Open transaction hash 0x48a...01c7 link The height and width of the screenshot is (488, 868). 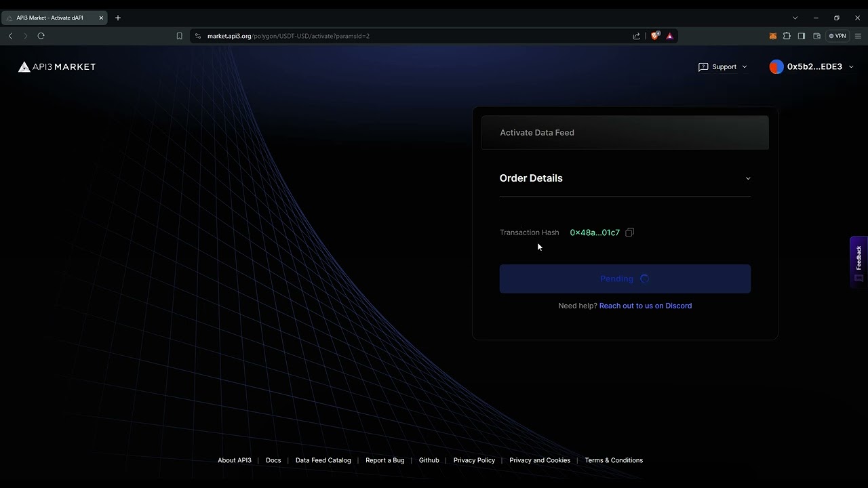click(x=595, y=232)
